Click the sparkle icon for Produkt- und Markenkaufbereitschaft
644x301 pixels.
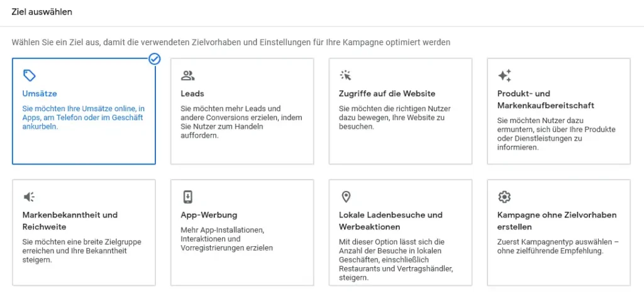click(x=504, y=75)
